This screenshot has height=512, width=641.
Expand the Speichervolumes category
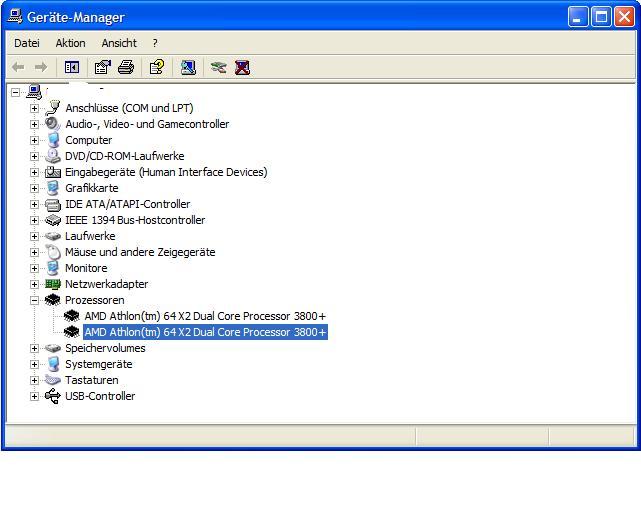click(x=34, y=348)
